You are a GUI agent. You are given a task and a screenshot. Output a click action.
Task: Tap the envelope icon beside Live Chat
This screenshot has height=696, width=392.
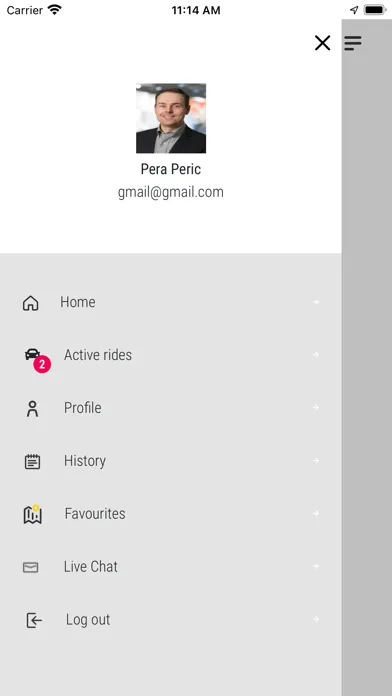[x=31, y=567]
